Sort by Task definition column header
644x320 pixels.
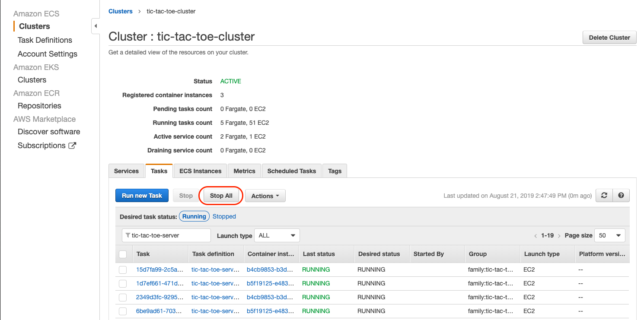point(216,254)
